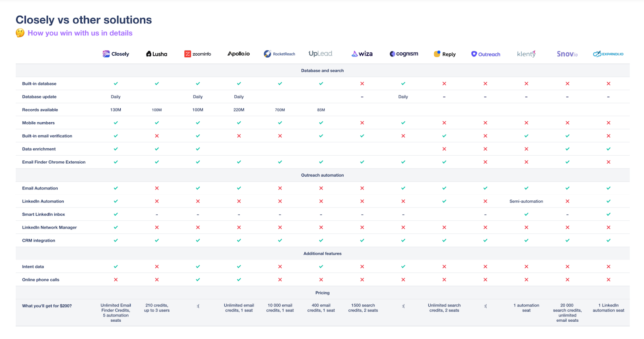644x339 pixels.
Task: Click the 'Built-in email verification' row label
Action: [47, 136]
